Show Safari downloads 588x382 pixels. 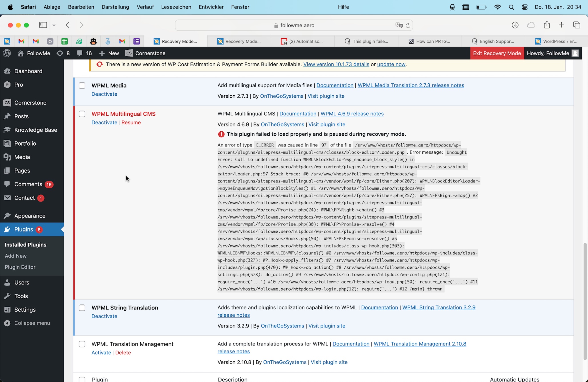[x=515, y=25]
